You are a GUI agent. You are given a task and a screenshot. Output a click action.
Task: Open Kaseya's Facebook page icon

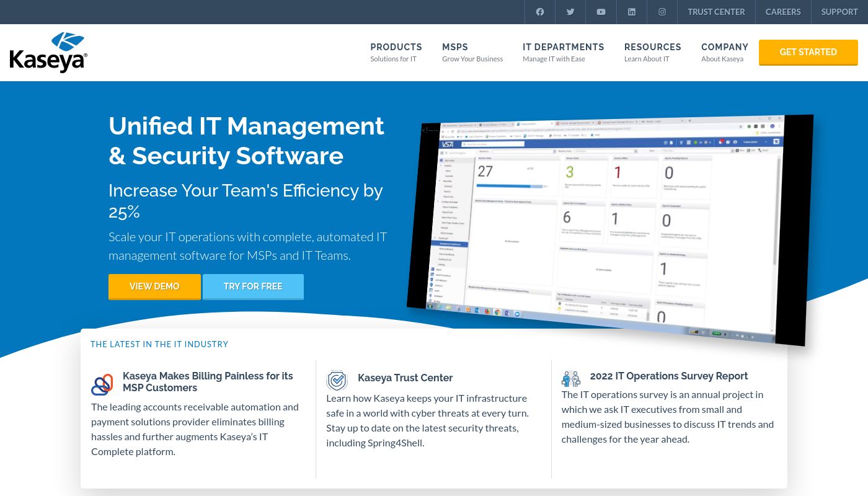(540, 12)
